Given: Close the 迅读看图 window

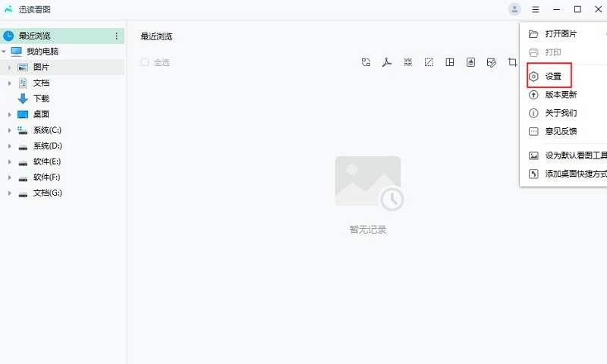Looking at the screenshot, I should [x=598, y=9].
